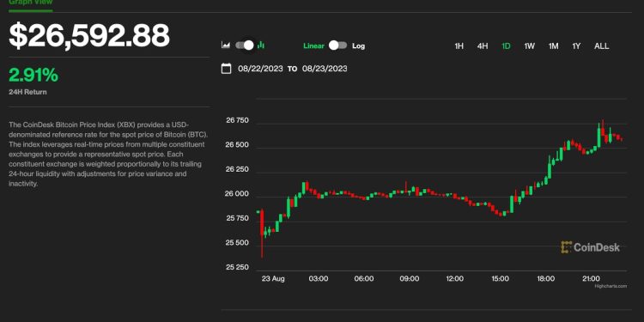Click the area chart icon

225,46
